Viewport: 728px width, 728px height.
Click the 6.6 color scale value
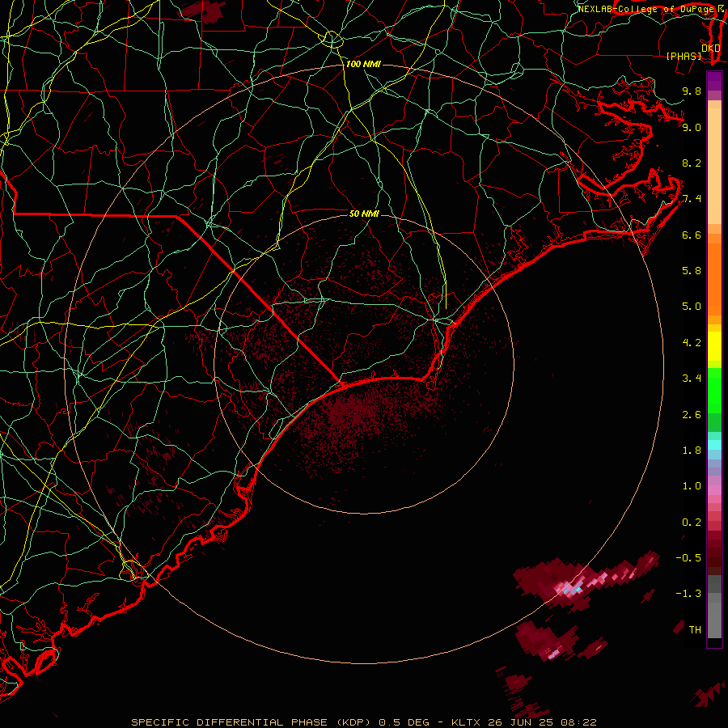(x=692, y=235)
